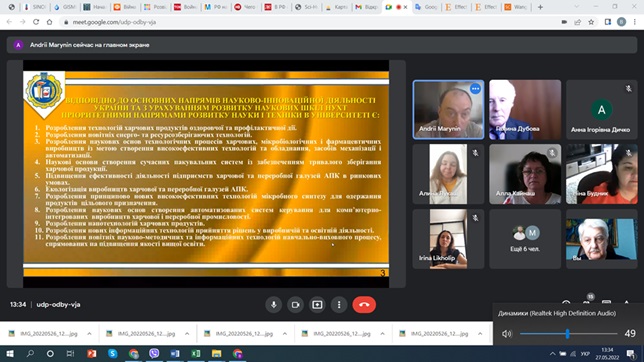The height and width of the screenshot is (362, 644).
Task: Click the speaker icon to mute volume
Action: tap(506, 334)
